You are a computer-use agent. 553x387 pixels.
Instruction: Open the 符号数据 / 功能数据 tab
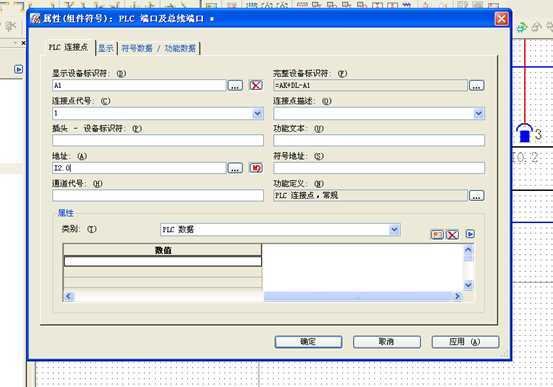[x=158, y=48]
